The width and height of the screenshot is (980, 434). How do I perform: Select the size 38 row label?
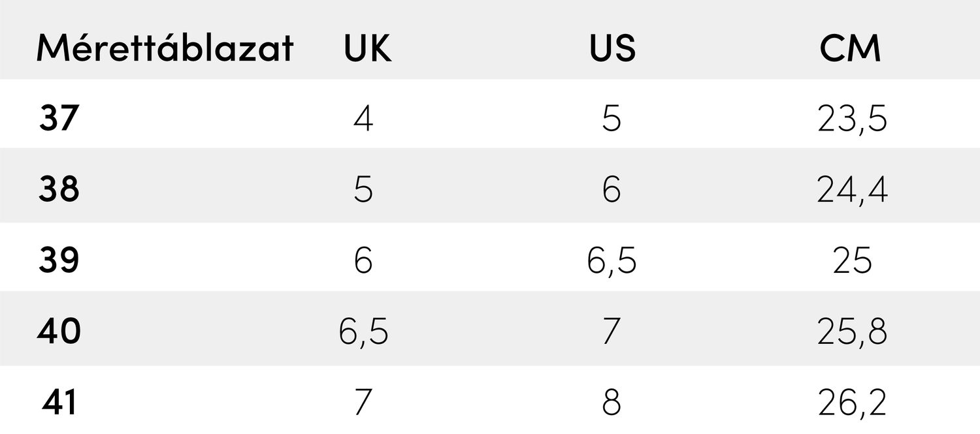(x=59, y=190)
